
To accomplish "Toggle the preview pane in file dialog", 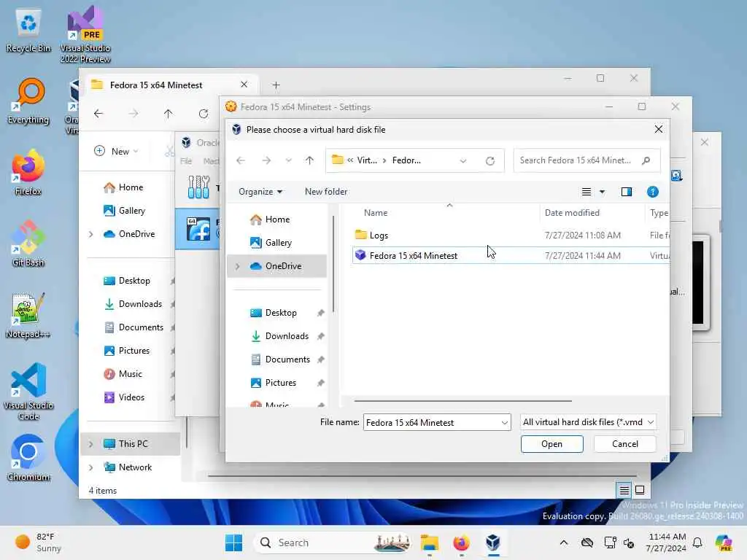I will click(627, 192).
